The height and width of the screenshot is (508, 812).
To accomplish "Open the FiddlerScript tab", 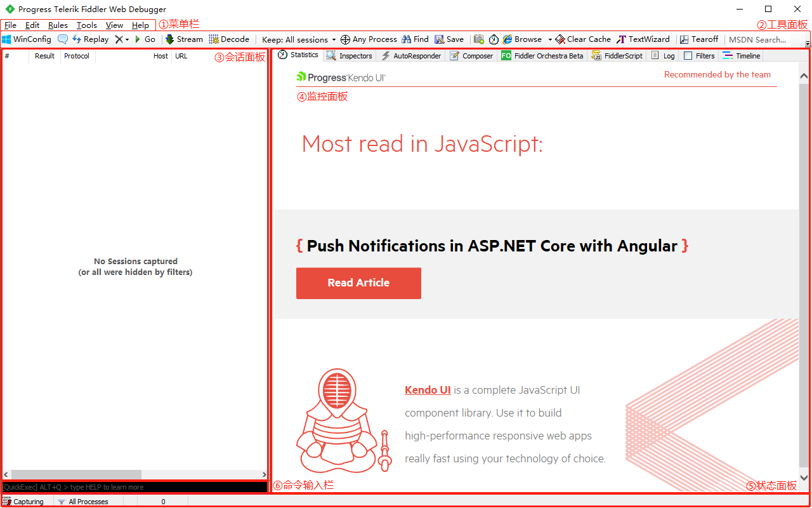I will pyautogui.click(x=617, y=56).
